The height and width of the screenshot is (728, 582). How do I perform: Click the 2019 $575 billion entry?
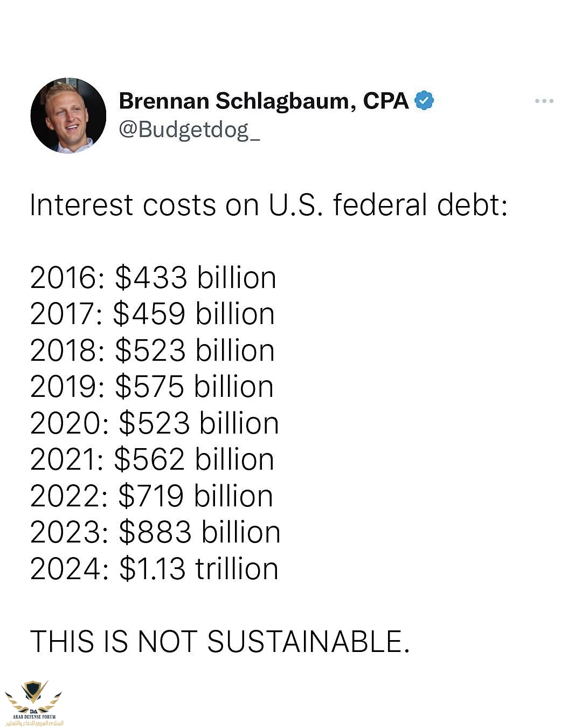tap(152, 387)
